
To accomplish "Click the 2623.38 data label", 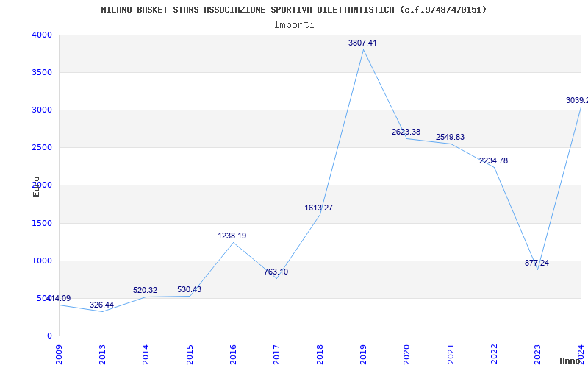I will click(x=406, y=132).
